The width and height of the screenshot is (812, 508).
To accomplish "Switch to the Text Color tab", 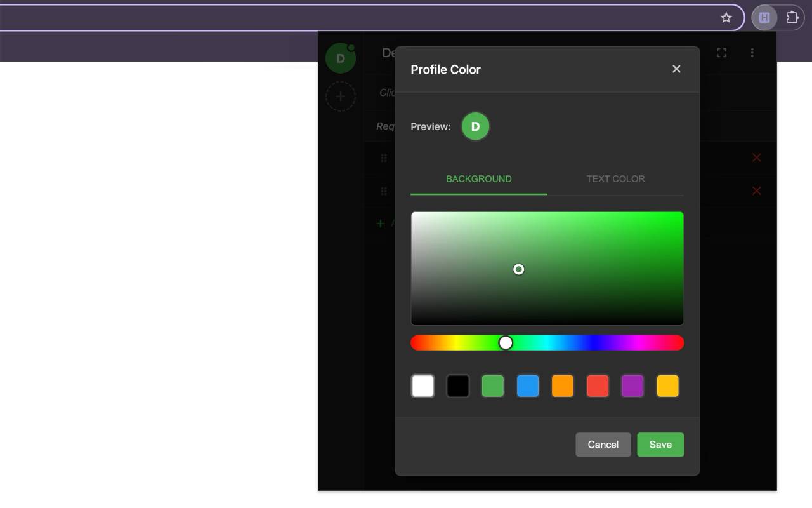I will click(x=615, y=179).
